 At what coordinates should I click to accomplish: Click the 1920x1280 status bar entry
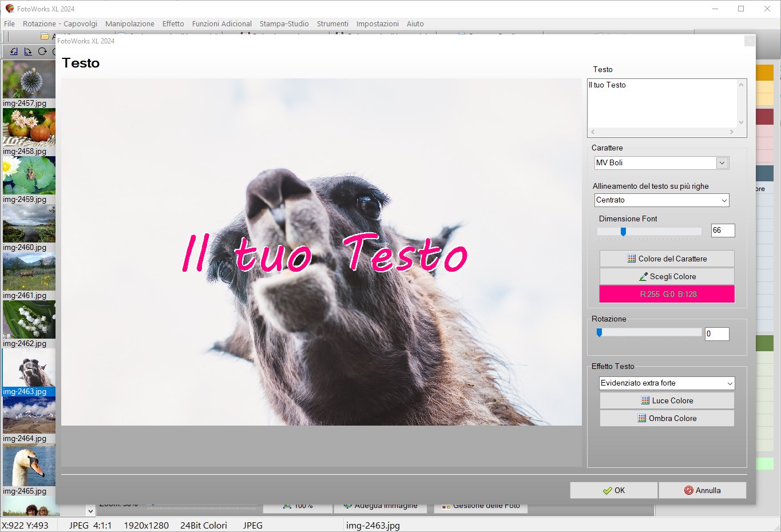click(x=146, y=525)
